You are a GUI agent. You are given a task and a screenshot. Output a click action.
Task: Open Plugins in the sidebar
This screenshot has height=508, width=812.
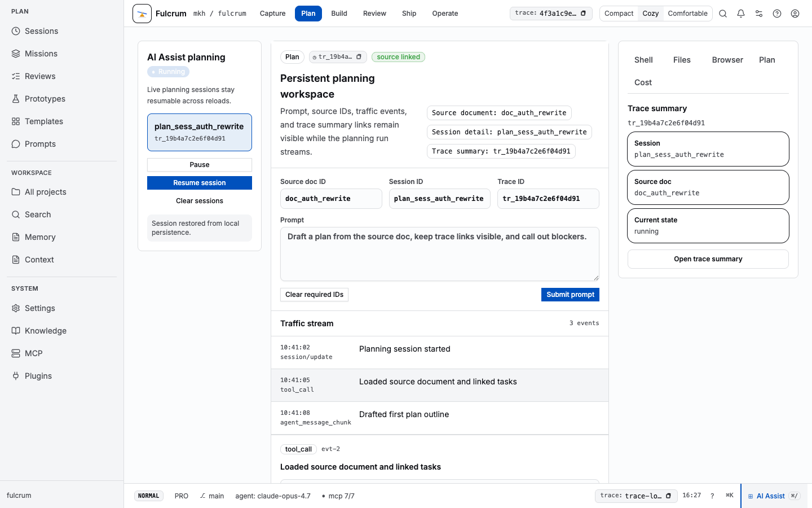point(62,376)
